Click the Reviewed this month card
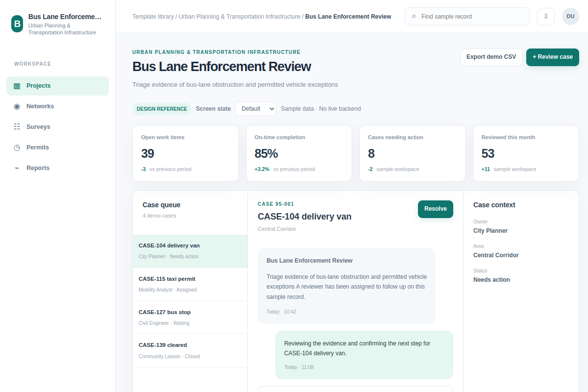This screenshot has height=392, width=588. (526, 153)
